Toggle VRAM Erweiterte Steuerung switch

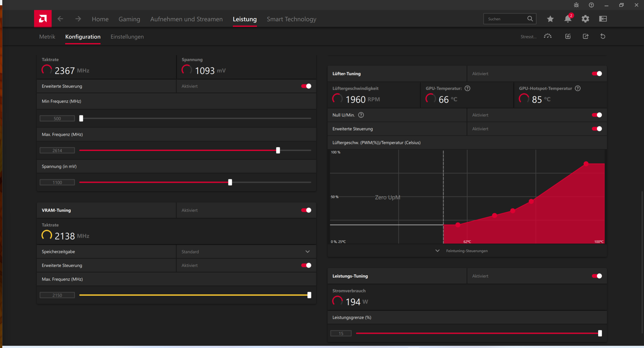coord(306,265)
